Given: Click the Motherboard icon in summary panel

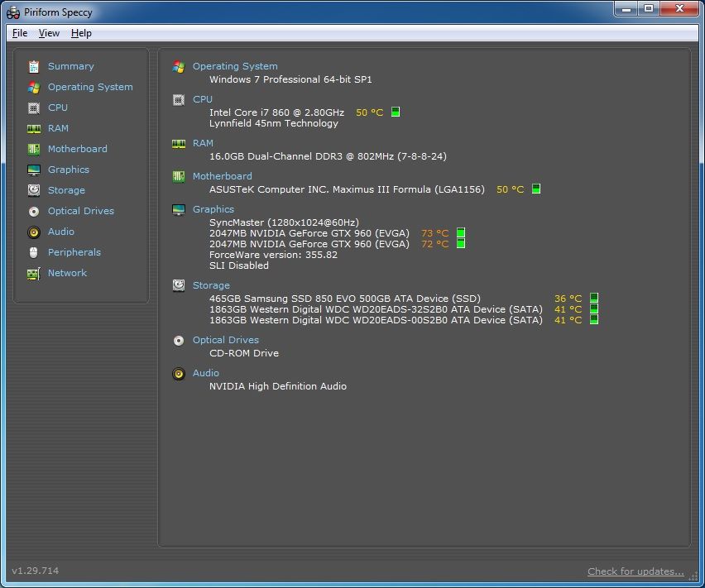Looking at the screenshot, I should (x=179, y=176).
